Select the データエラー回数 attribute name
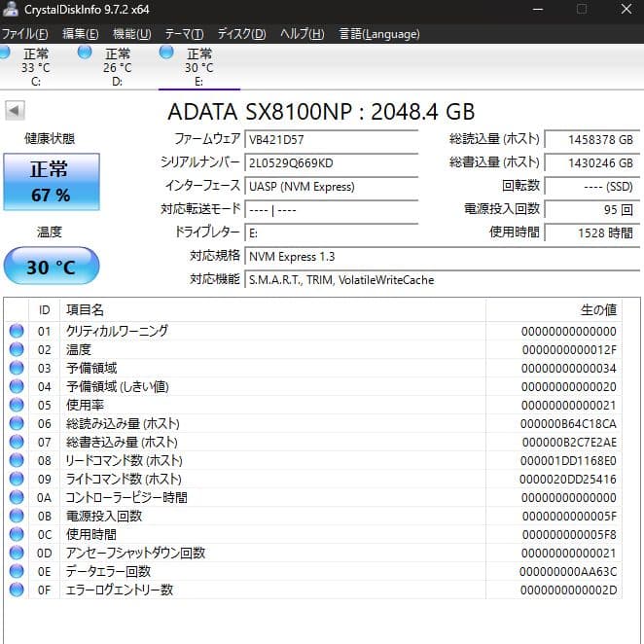The width and height of the screenshot is (644, 644). point(108,571)
